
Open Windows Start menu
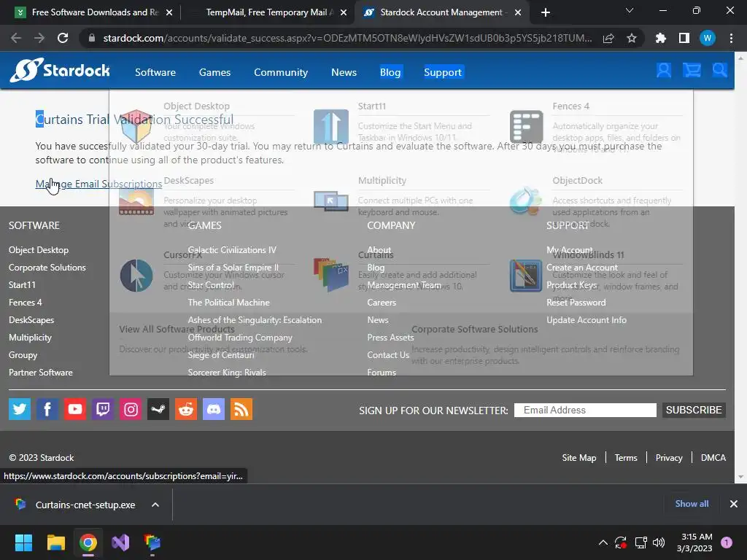coord(23,542)
